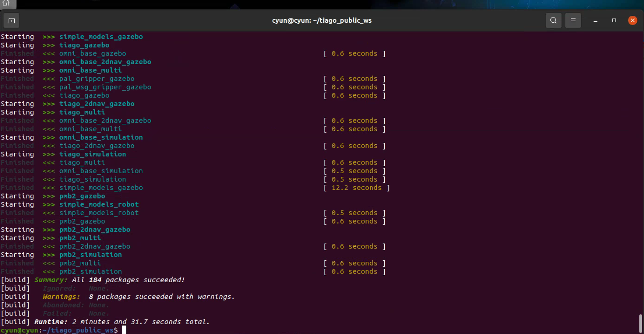Click 'omni_base_multi' in its Starting line
This screenshot has height=334, width=644.
[90, 70]
